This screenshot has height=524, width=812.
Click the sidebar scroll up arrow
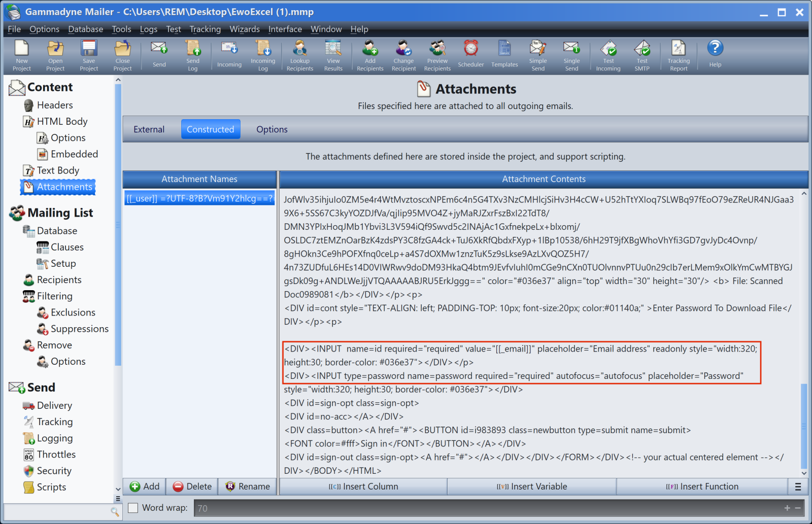[118, 80]
